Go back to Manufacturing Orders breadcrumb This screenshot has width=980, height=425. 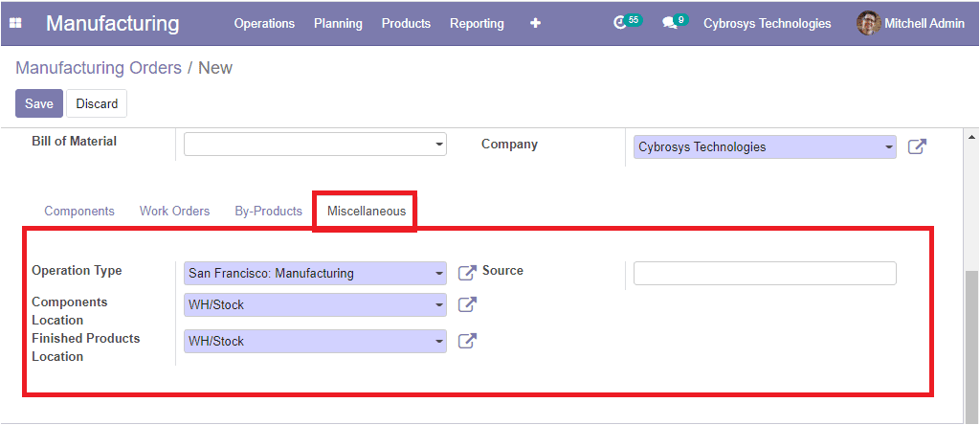[99, 68]
